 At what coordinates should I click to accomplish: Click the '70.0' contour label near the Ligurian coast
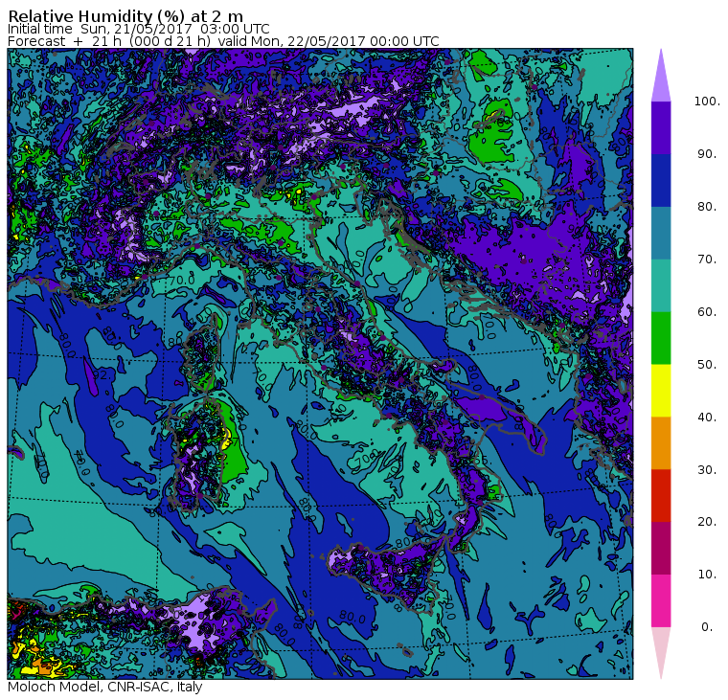tap(182, 281)
